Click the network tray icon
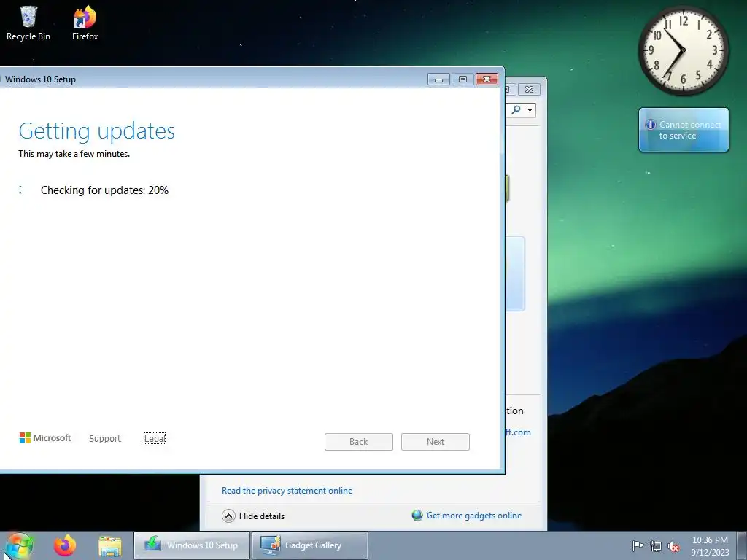The image size is (747, 560). [656, 545]
